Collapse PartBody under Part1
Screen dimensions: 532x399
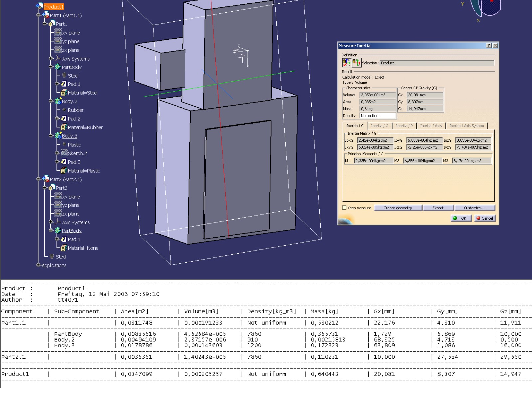tap(51, 67)
